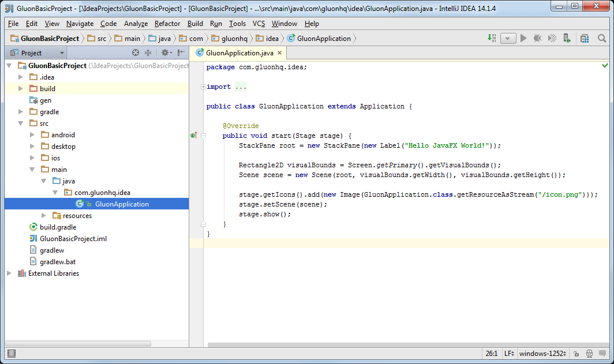Expand the gradle folder arrow
This screenshot has height=364, width=614.
pyautogui.click(x=21, y=111)
